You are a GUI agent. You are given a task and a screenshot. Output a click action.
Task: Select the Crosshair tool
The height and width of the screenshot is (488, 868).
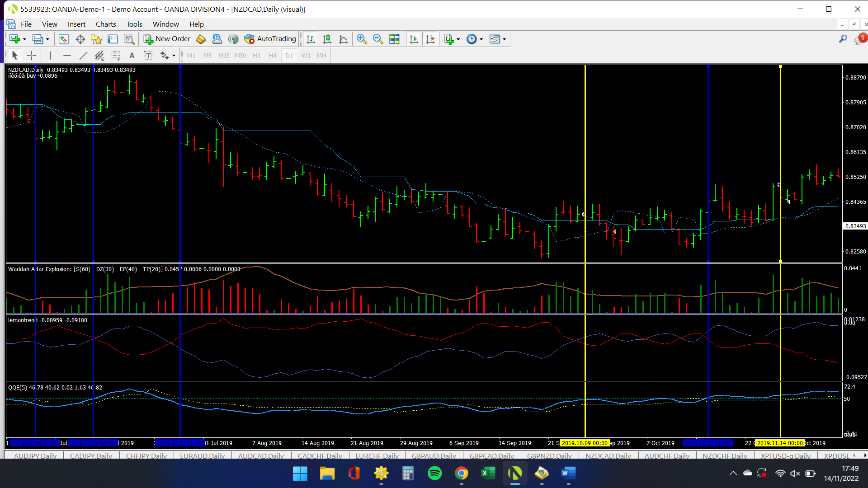[x=32, y=55]
